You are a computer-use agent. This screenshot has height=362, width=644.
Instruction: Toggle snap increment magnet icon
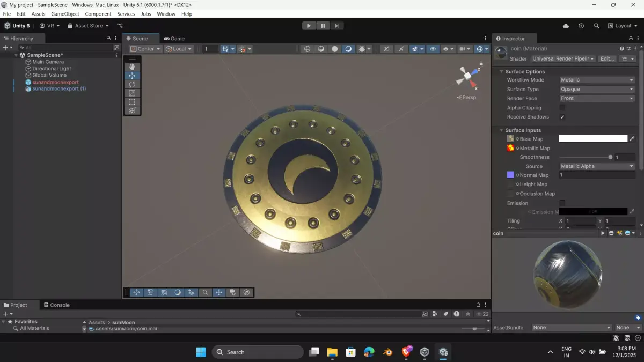coord(242,49)
